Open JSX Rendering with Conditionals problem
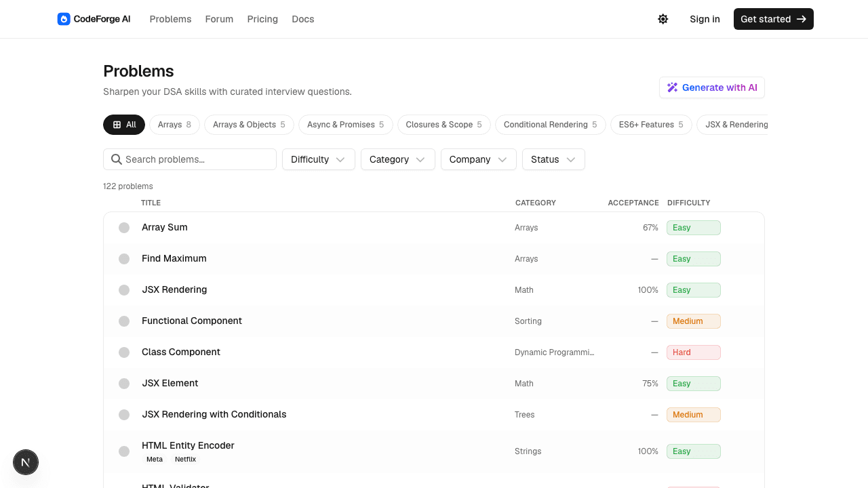This screenshot has width=868, height=488. tap(214, 414)
